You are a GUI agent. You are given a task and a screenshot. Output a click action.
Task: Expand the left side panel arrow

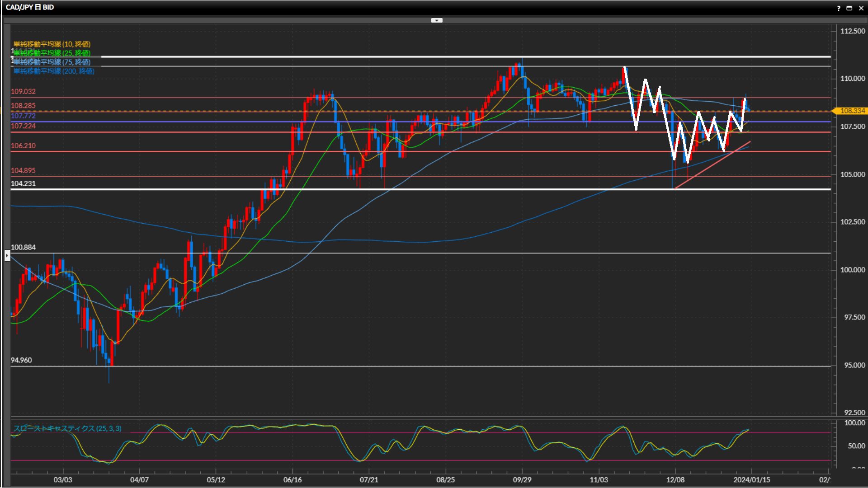[x=7, y=256]
